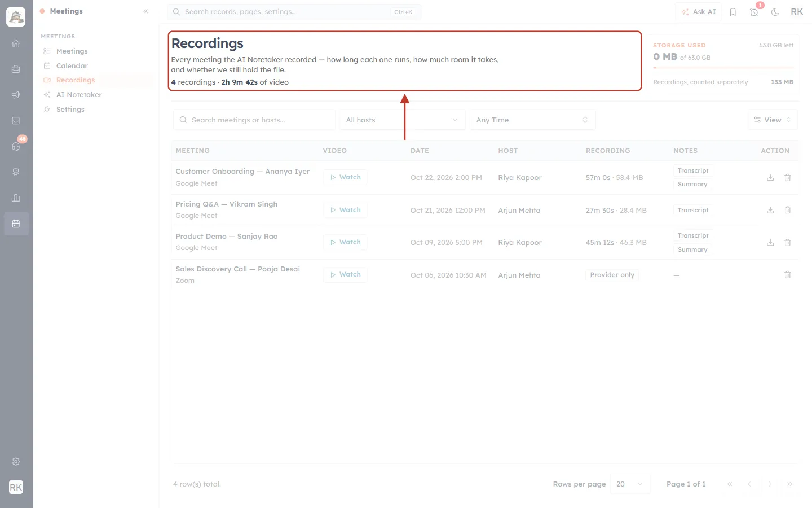Go to Meetings in sidebar

(x=72, y=51)
